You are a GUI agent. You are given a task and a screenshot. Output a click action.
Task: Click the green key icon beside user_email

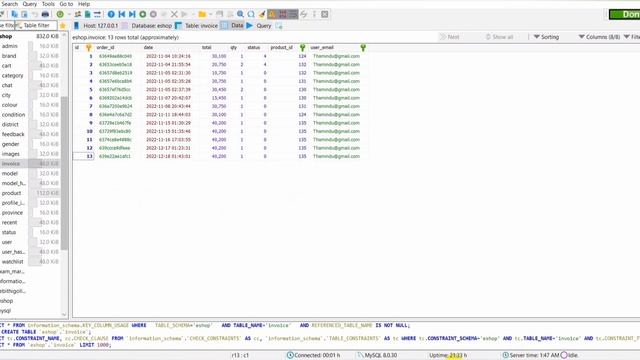(363, 48)
